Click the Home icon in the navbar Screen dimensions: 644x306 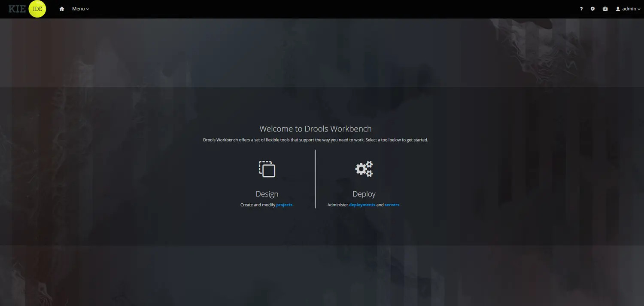62,9
